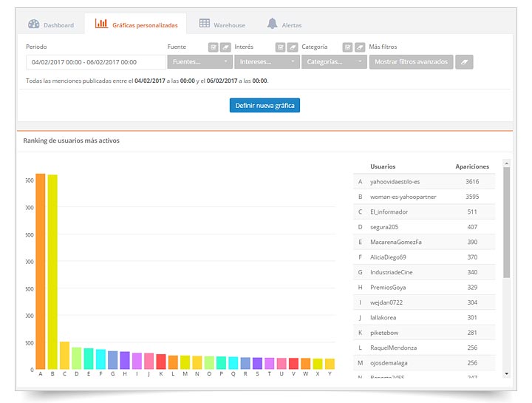Select the segura205 user row
Viewport: 532px width, 403px height.
coord(424,227)
